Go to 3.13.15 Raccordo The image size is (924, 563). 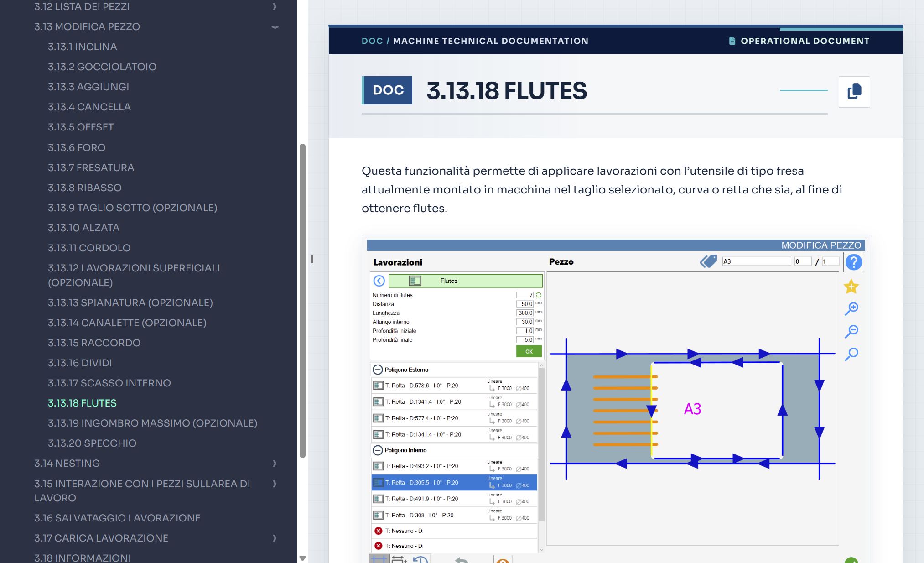tap(94, 343)
